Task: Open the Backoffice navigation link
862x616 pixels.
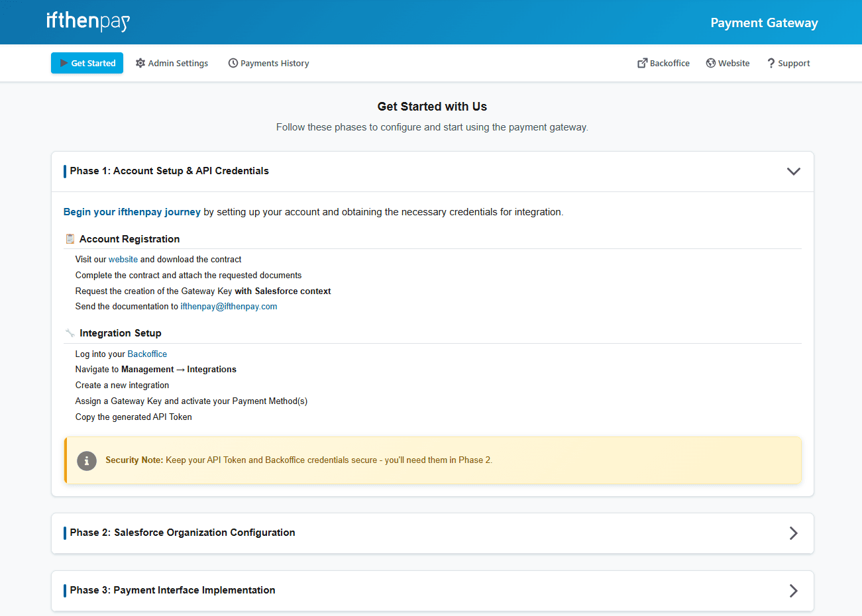Action: tap(663, 63)
